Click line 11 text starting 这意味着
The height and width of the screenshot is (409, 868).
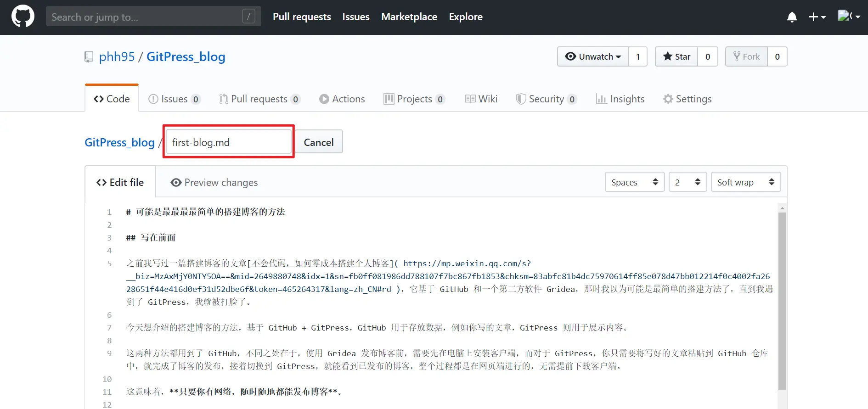pos(234,392)
